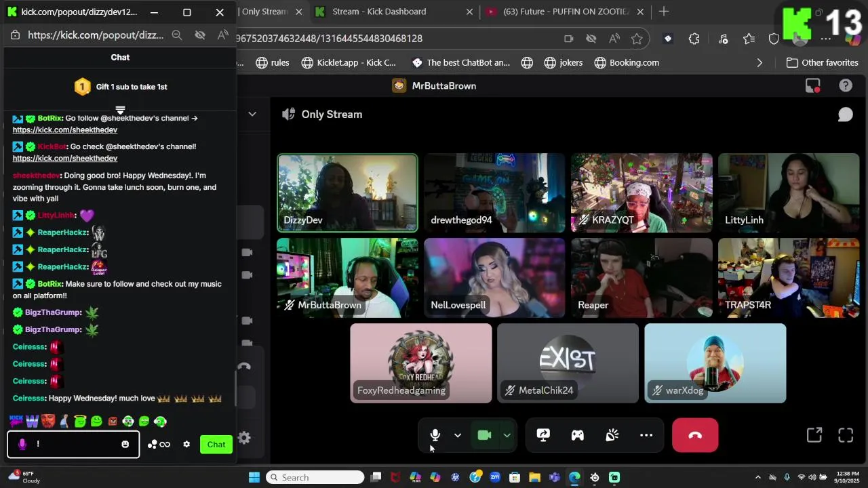Collapse pinned banner with the chevron handle
This screenshot has width=868, height=488.
(120, 110)
